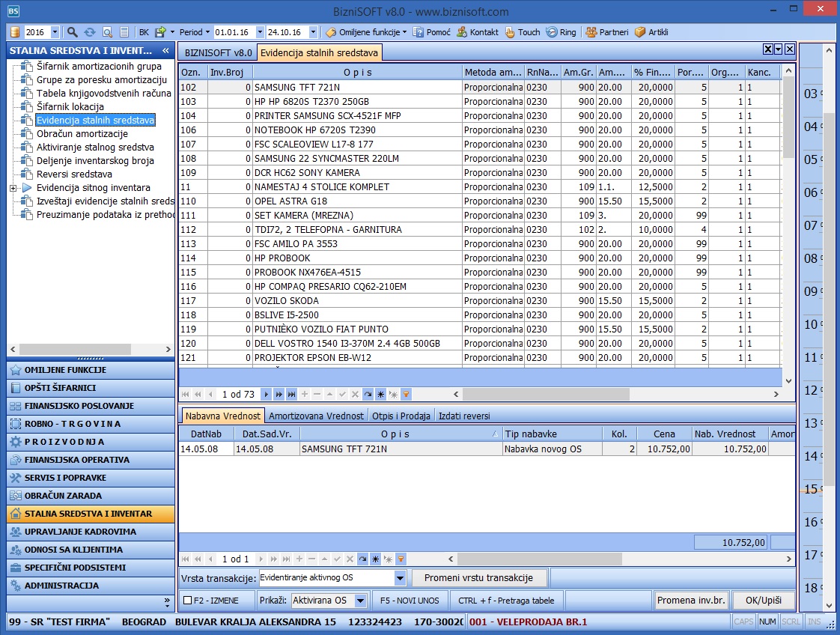Select Evidencija stalnih sredstava tab
The width and height of the screenshot is (840, 635).
[319, 52]
